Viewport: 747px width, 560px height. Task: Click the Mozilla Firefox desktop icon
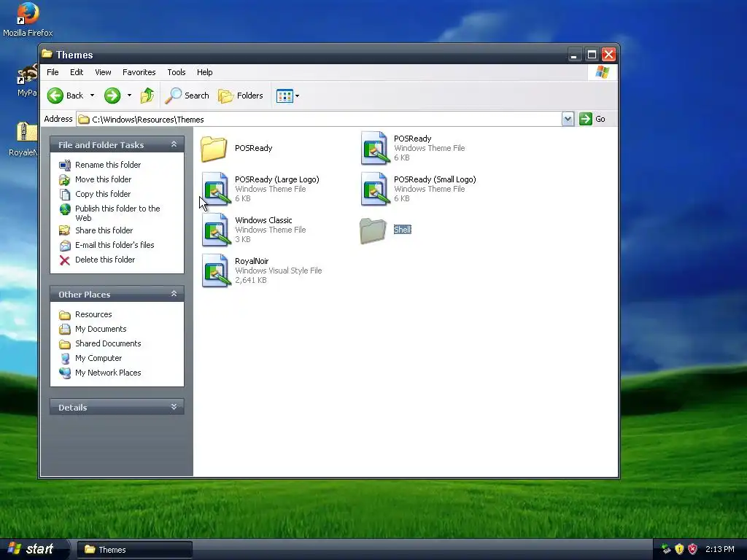click(28, 14)
